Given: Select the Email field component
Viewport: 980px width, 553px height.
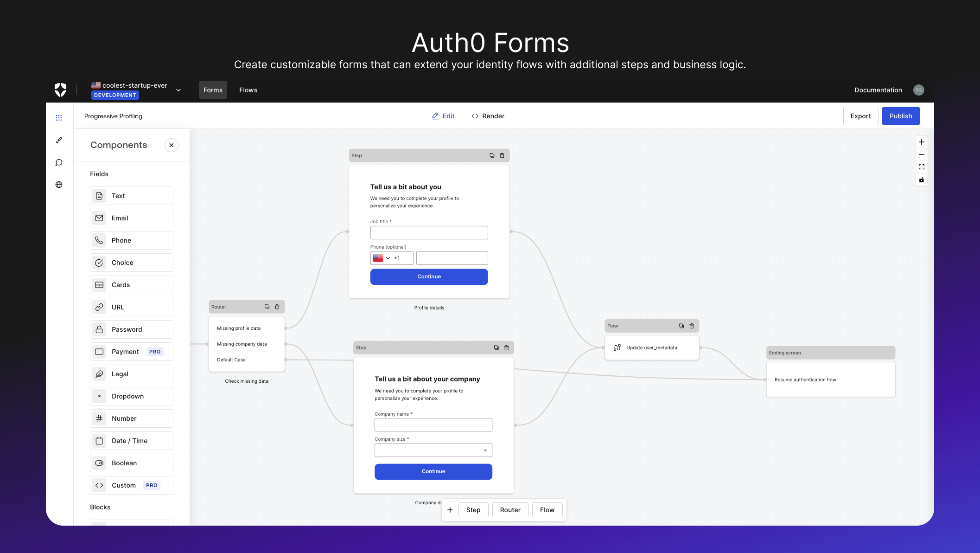Looking at the screenshot, I should click(x=132, y=218).
